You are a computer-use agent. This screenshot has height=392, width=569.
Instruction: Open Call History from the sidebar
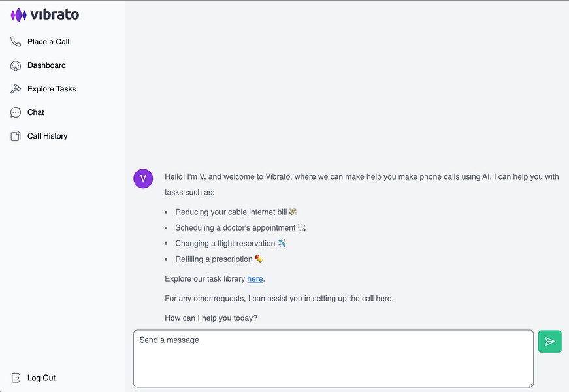47,136
